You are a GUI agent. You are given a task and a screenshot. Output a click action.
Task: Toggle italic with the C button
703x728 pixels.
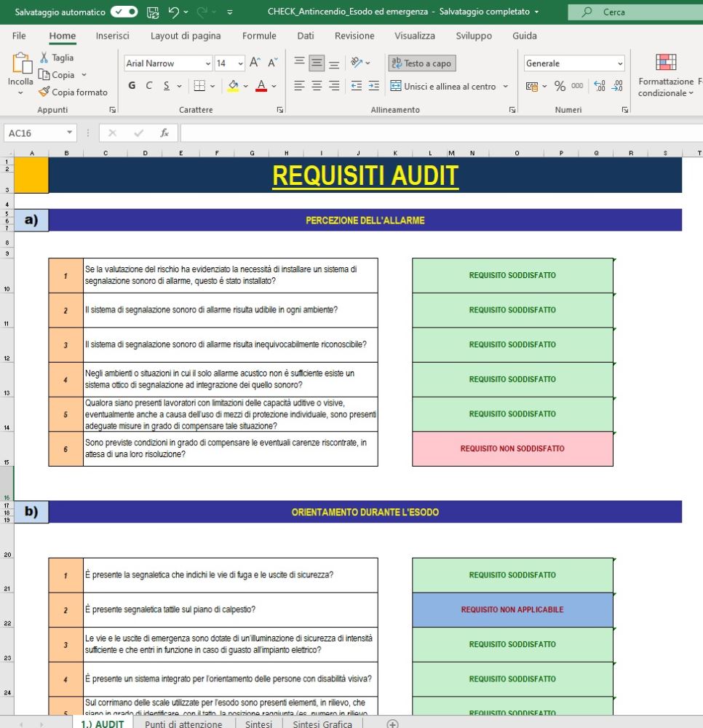pyautogui.click(x=149, y=85)
